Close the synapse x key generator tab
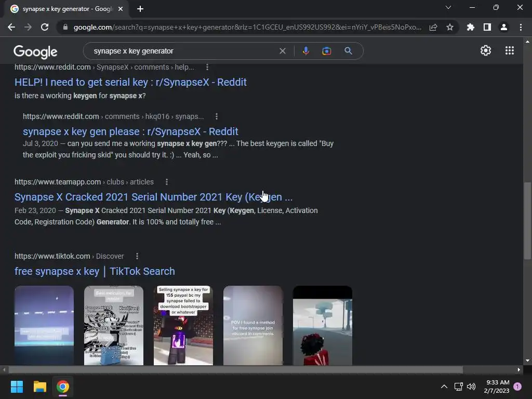Screen dimensions: 532x399 (121, 9)
